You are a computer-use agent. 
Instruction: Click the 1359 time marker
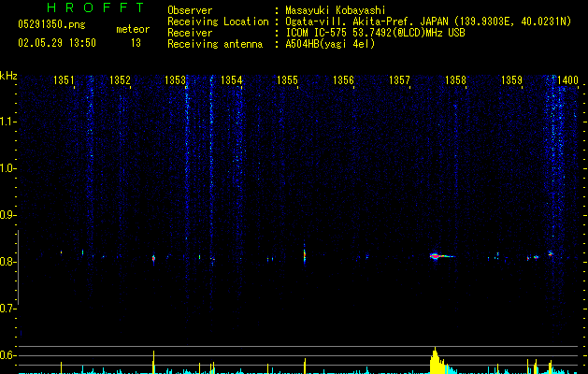tap(512, 80)
